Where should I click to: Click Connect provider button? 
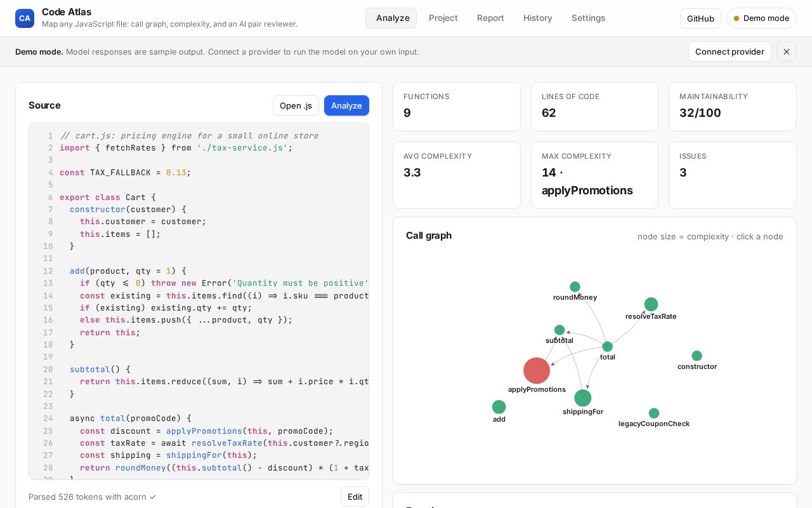tap(730, 51)
